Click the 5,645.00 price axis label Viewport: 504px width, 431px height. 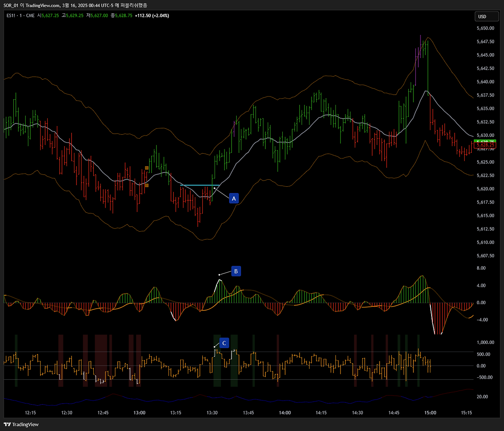485,55
